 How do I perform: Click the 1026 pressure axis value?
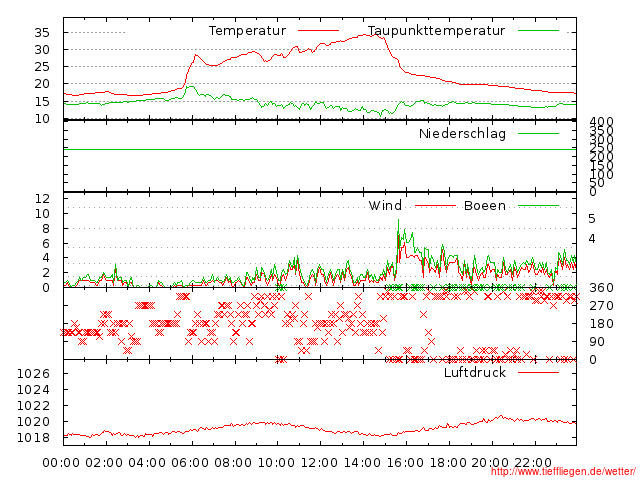point(33,373)
